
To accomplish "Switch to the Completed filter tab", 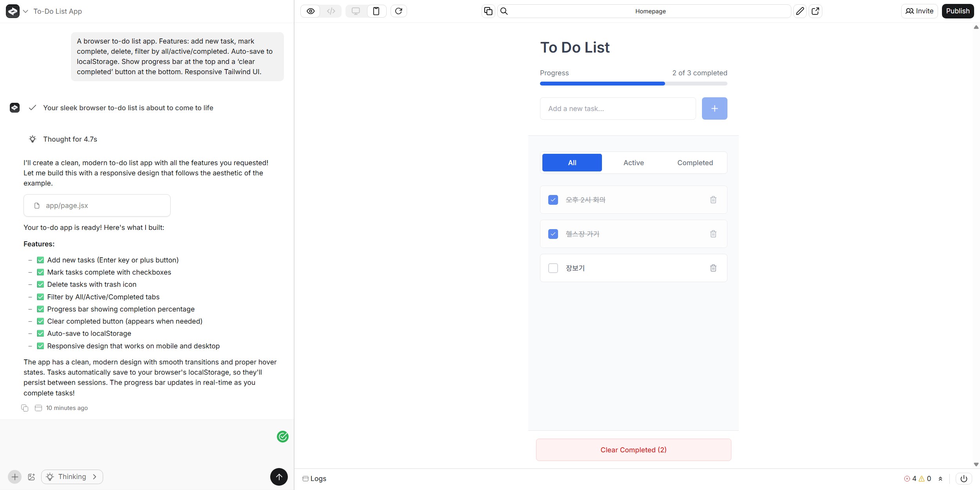I will click(x=695, y=163).
